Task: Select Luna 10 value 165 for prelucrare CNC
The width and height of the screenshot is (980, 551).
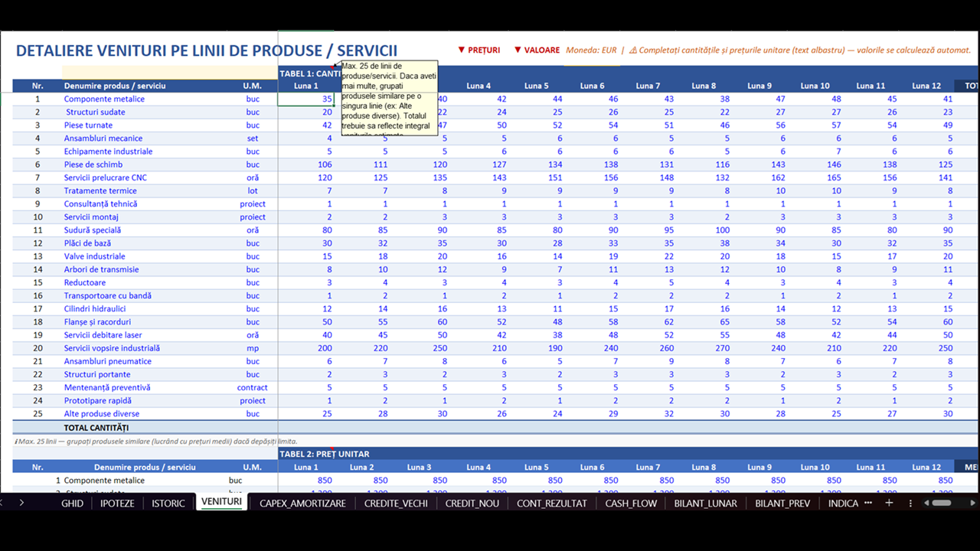Action: (832, 178)
